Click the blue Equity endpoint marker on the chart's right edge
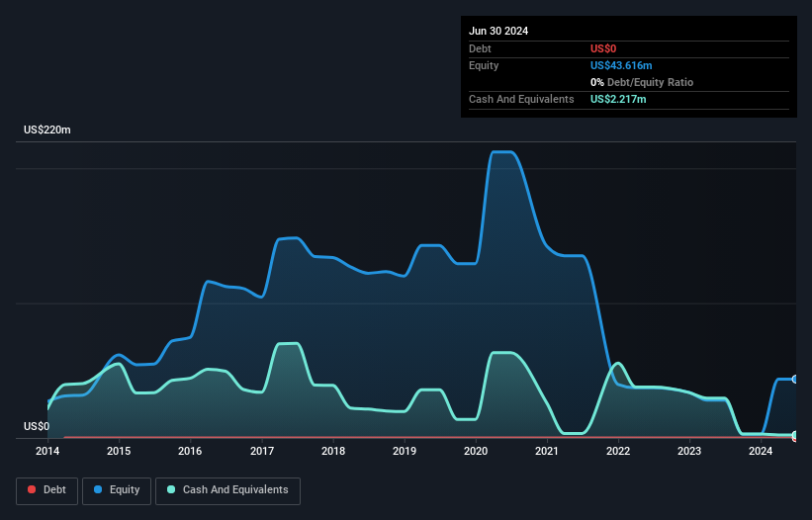812x520 pixels. 794,380
